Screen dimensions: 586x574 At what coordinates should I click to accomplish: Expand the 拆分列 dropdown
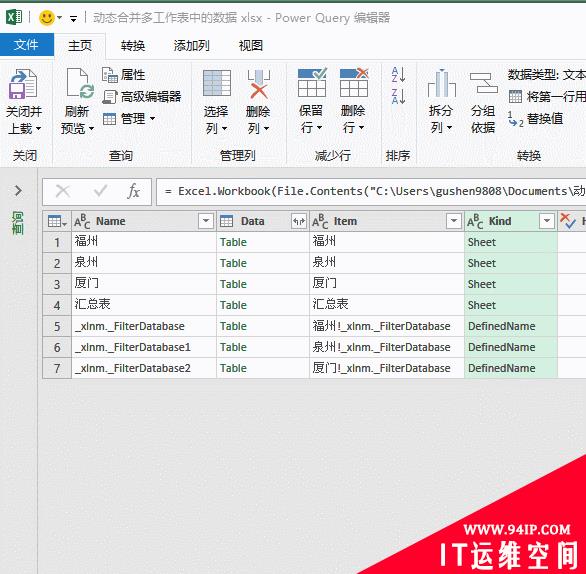coord(449,128)
